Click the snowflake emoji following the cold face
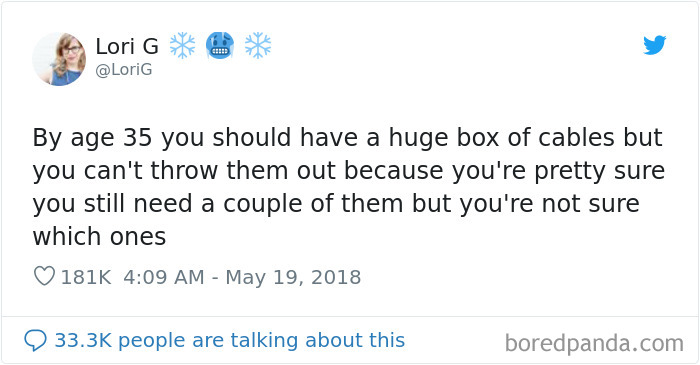 click(258, 46)
